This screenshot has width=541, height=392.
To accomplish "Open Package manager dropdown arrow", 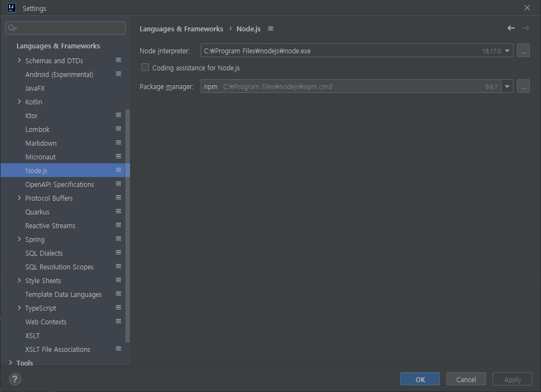I will click(507, 87).
